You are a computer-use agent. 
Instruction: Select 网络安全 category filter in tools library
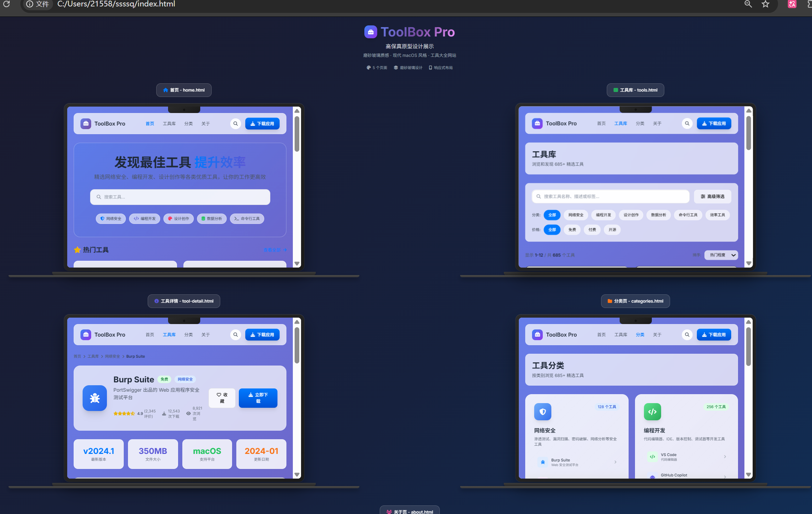tap(576, 215)
